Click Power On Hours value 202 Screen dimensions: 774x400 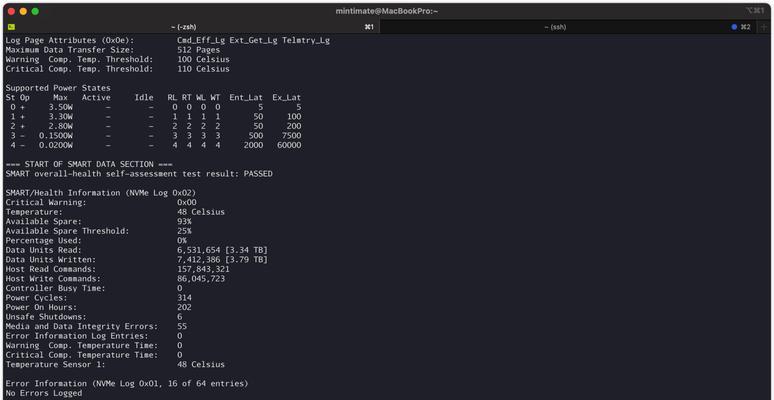[184, 307]
